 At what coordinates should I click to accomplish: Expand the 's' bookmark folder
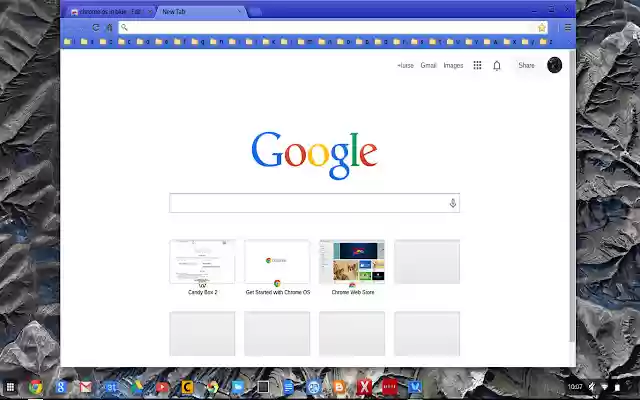coord(417,42)
